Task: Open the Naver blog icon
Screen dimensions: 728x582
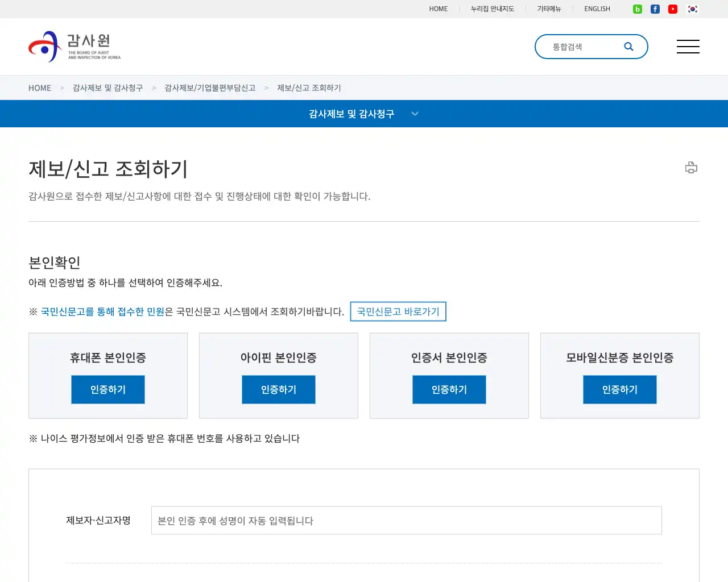Action: [638, 9]
